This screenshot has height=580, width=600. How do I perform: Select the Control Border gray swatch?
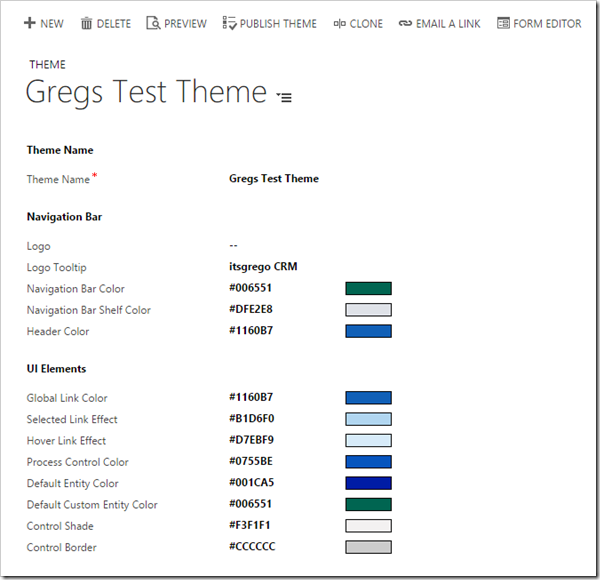coord(368,547)
